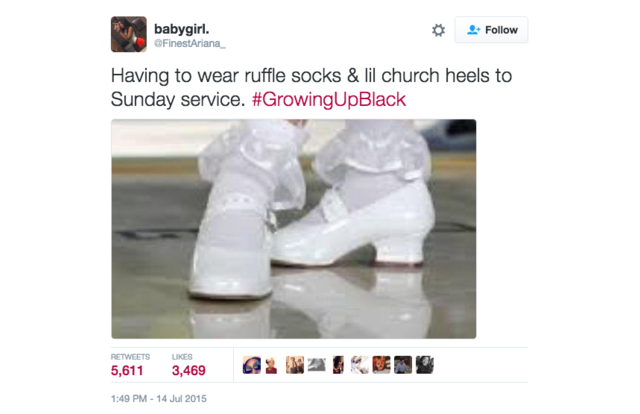Screen dimensions: 640x414
Task: Open the last black-and-white liker avatar
Action: coord(424,365)
